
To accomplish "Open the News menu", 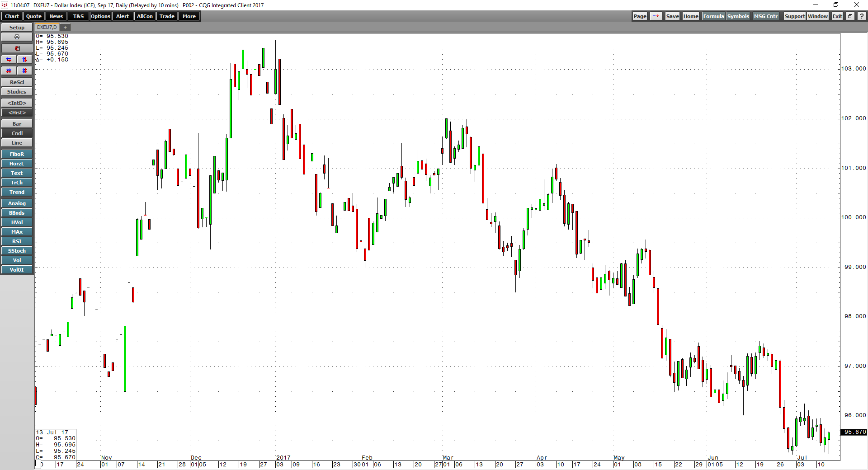I will (x=56, y=16).
